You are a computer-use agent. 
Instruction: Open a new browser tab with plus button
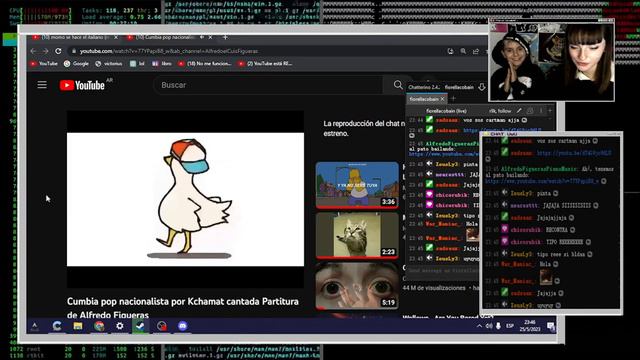coord(225,37)
